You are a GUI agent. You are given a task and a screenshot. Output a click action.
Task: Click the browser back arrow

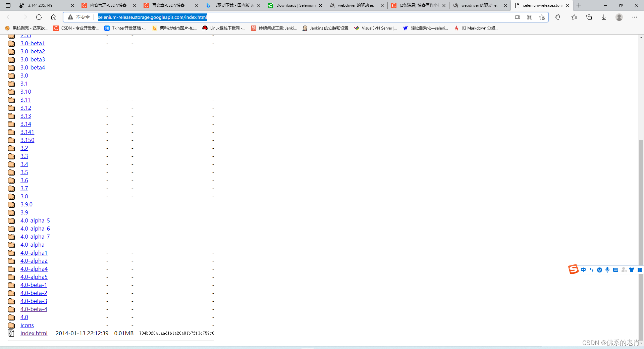(9, 17)
